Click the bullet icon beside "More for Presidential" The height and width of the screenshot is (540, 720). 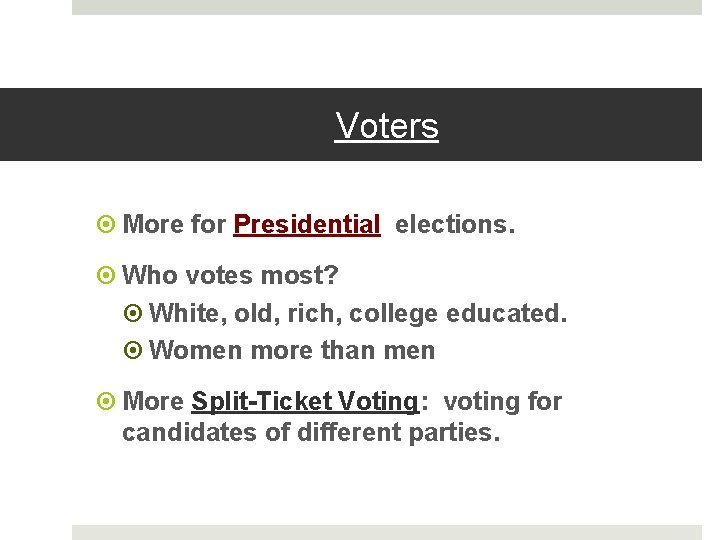tap(109, 225)
